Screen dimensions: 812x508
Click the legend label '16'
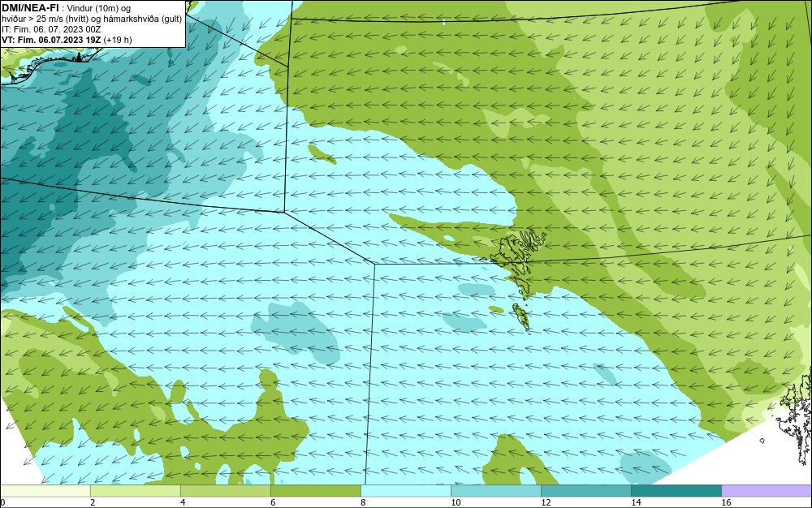click(726, 502)
